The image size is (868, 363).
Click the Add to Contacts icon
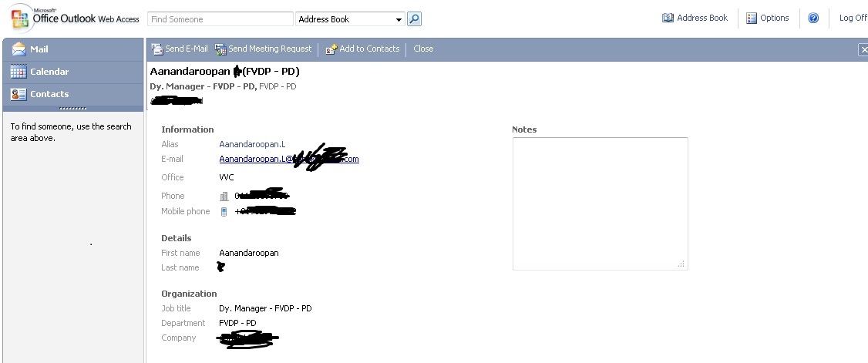pyautogui.click(x=331, y=49)
